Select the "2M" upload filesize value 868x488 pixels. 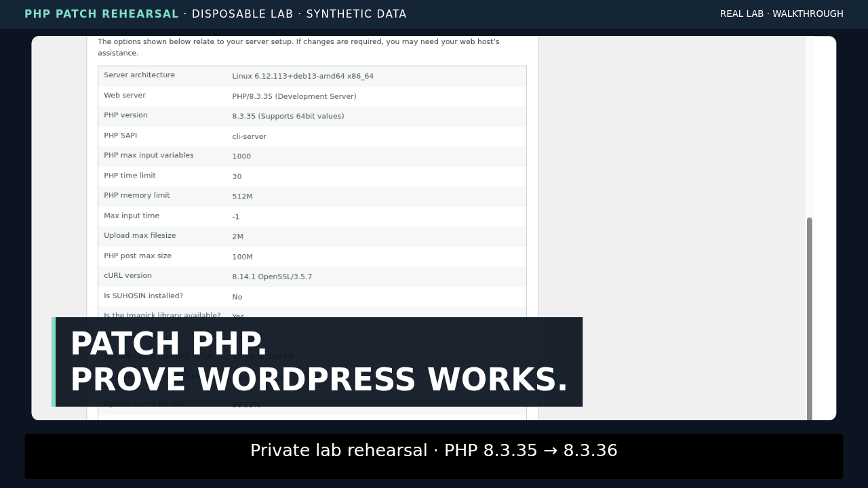(237, 237)
